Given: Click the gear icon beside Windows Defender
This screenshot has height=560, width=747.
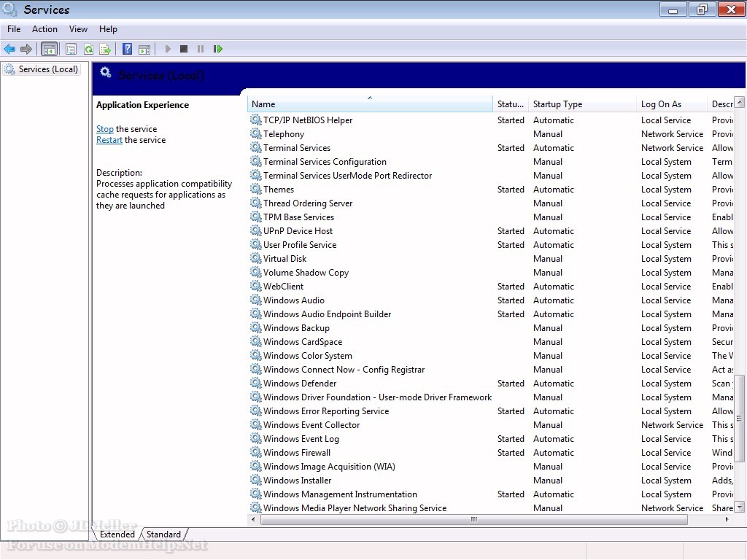Looking at the screenshot, I should 256,384.
